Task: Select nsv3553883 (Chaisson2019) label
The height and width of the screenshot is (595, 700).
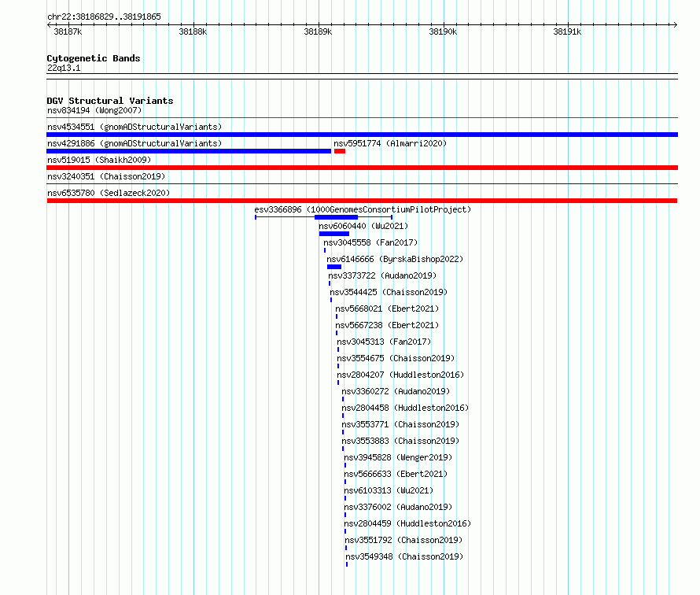Action: click(x=400, y=441)
